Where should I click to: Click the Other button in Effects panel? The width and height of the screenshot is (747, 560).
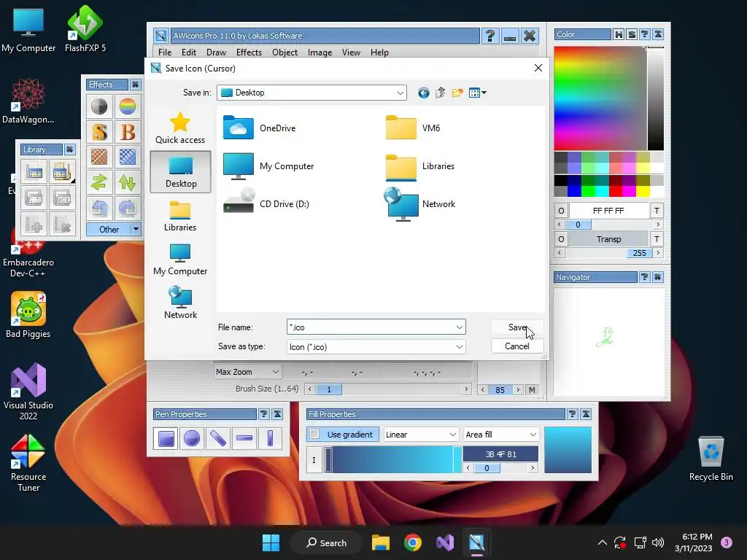point(109,229)
